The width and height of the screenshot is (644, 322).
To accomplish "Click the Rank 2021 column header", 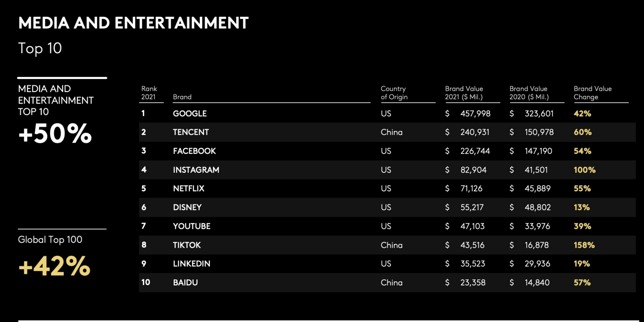I will 149,93.
